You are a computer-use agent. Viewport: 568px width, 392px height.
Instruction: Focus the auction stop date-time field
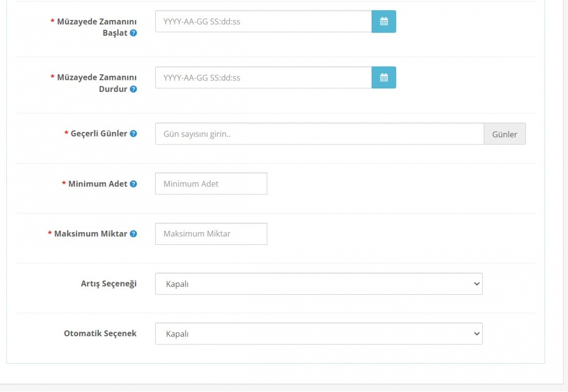click(x=263, y=78)
